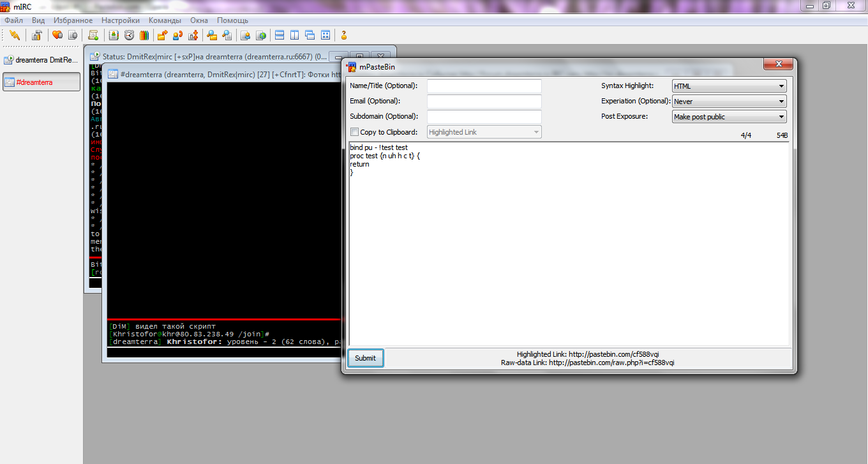Viewport: 868px width, 464px height.
Task: Open the Помощь menu
Action: pos(232,20)
